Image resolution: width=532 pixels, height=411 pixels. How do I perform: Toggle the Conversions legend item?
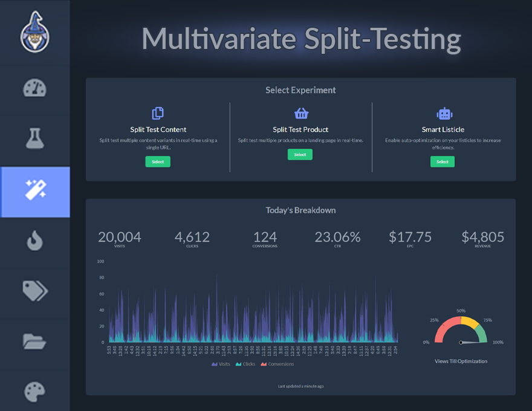277,364
